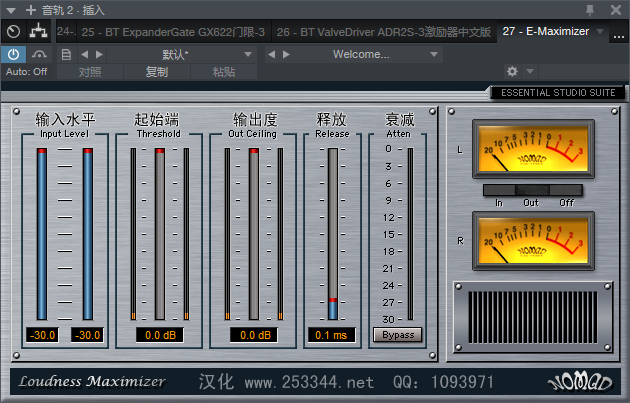Viewport: 630px width, 403px height.
Task: Toggle the plugin power button
Action: point(15,53)
